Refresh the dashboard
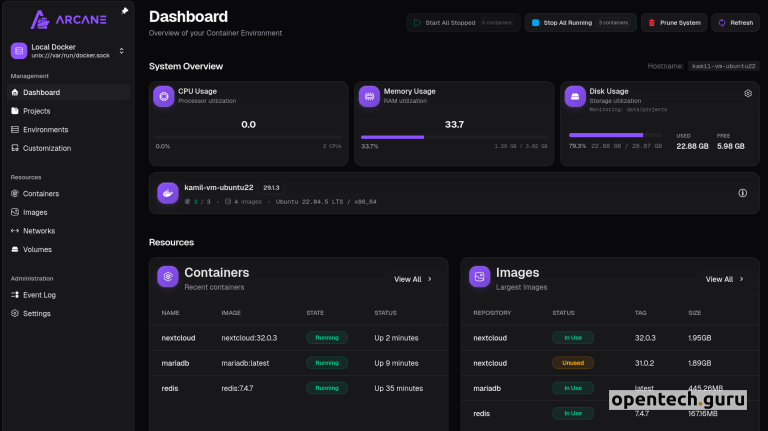 [x=735, y=22]
